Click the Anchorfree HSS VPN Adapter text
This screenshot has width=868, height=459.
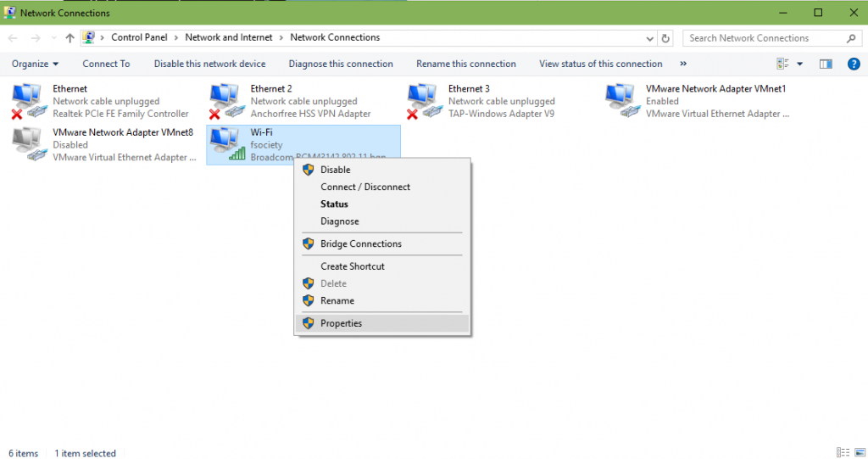pos(310,114)
